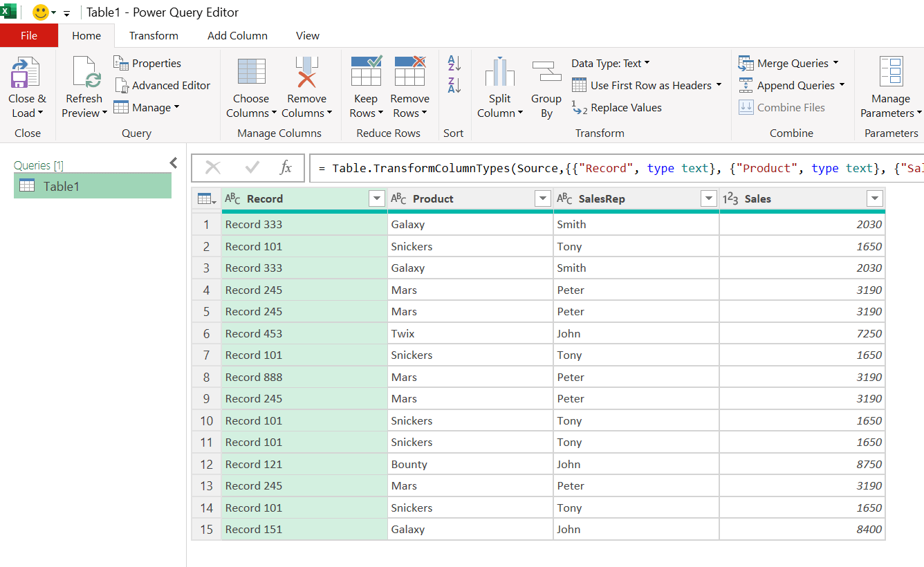Click the Twix cell in row 6
This screenshot has height=567, width=924.
pyautogui.click(x=470, y=333)
